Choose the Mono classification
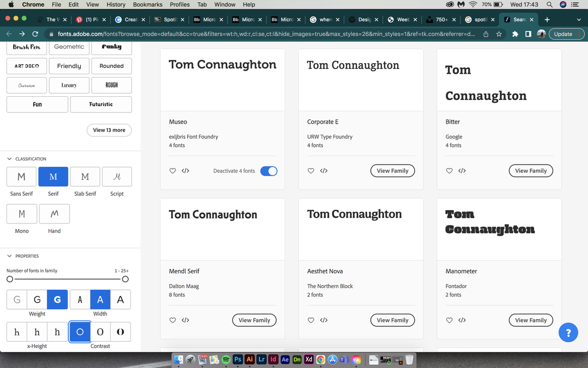The image size is (588, 368). tap(22, 214)
